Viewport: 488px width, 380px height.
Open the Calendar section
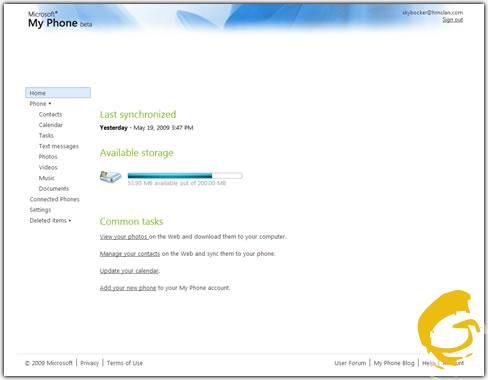(x=51, y=125)
